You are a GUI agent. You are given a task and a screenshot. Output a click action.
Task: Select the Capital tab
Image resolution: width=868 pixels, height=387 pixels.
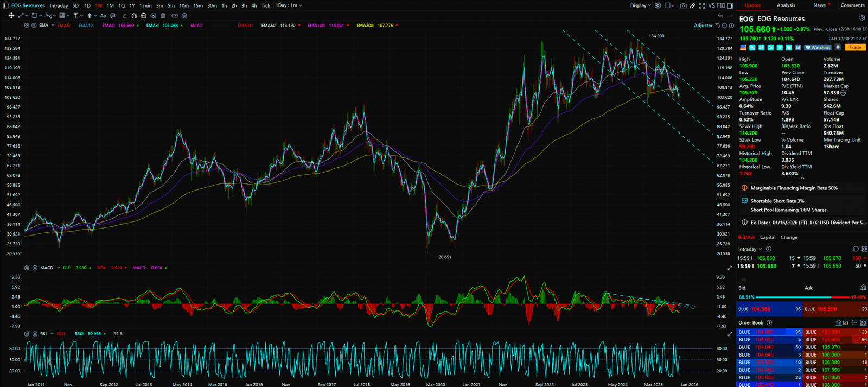(x=767, y=237)
